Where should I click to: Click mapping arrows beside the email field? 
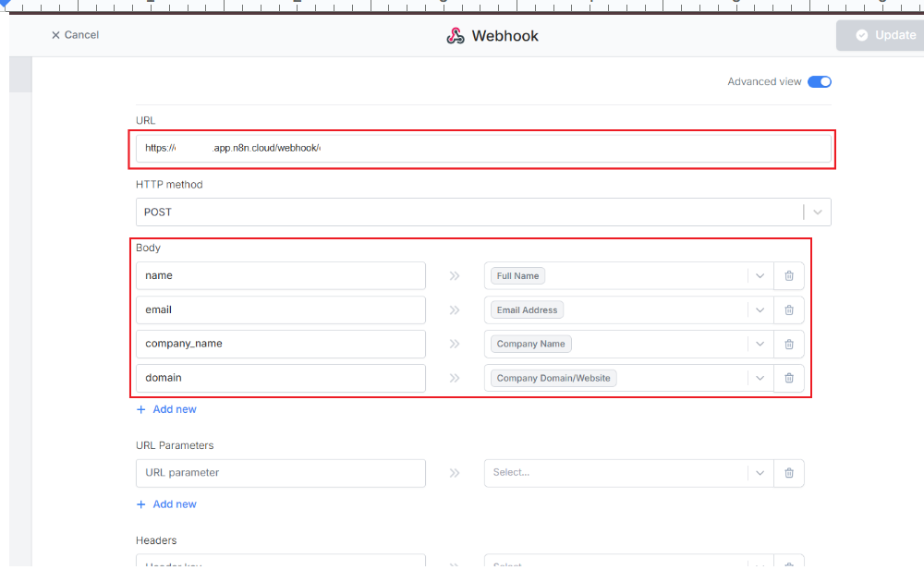tap(455, 309)
